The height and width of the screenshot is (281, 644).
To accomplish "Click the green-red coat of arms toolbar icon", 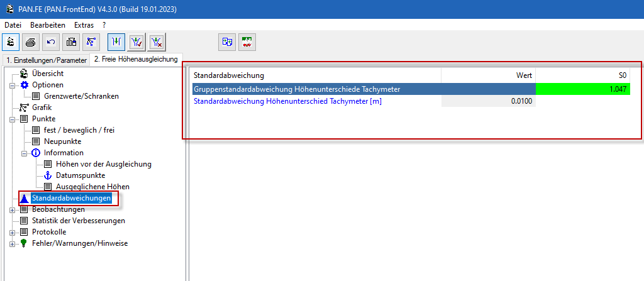I will click(247, 42).
